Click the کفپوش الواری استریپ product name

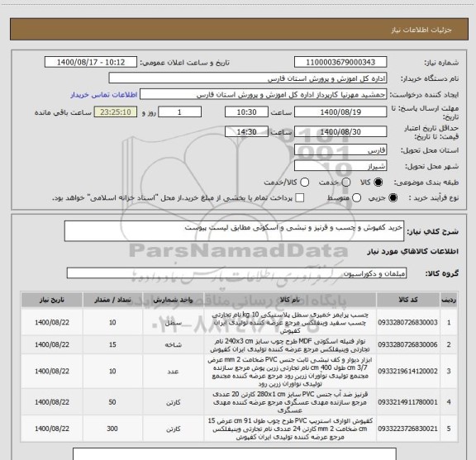click(x=290, y=429)
